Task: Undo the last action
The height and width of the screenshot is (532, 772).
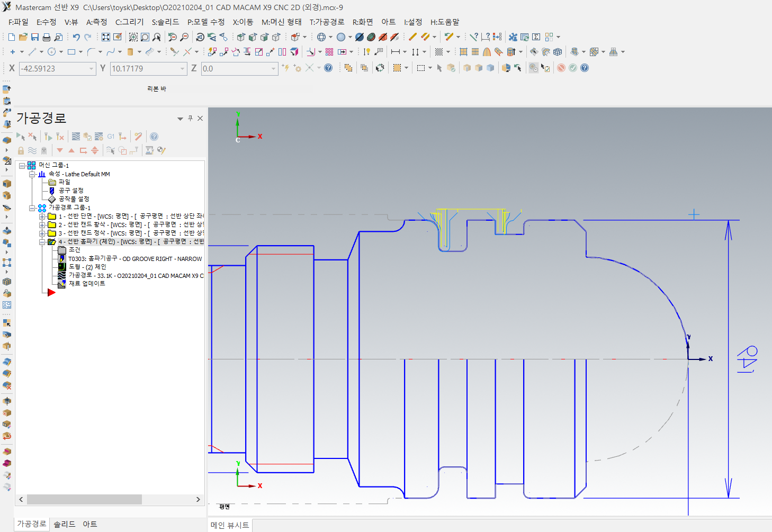Action: [x=76, y=37]
